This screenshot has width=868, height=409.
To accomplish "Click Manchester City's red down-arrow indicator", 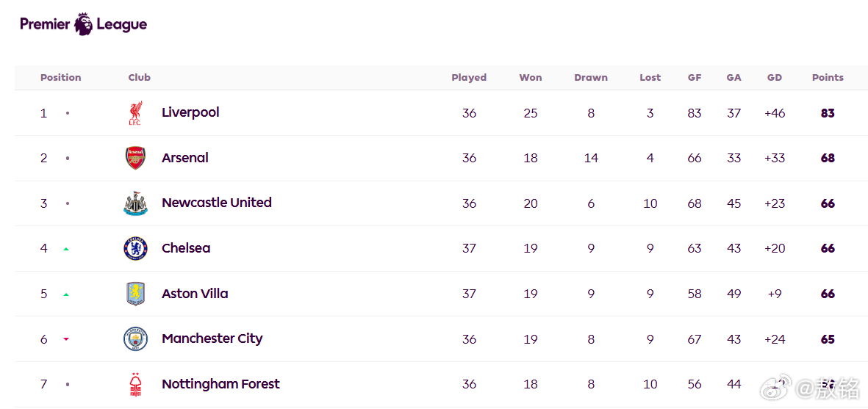I will [66, 339].
